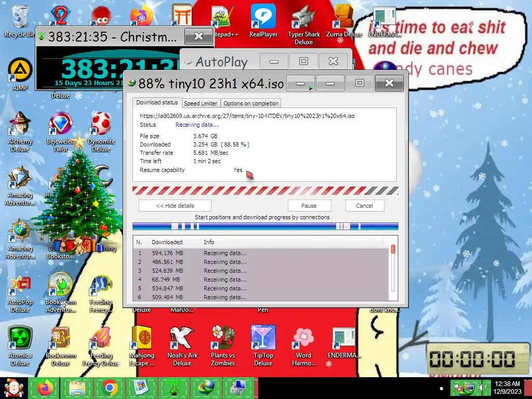Show the clock and date flyout
Image resolution: width=532 pixels, height=399 pixels.
[x=507, y=388]
